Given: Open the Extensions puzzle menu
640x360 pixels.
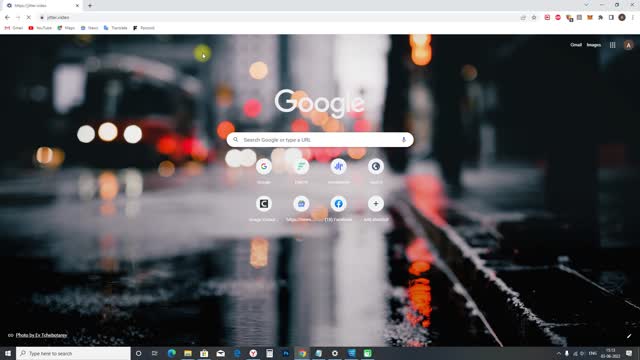Looking at the screenshot, I should click(600, 18).
